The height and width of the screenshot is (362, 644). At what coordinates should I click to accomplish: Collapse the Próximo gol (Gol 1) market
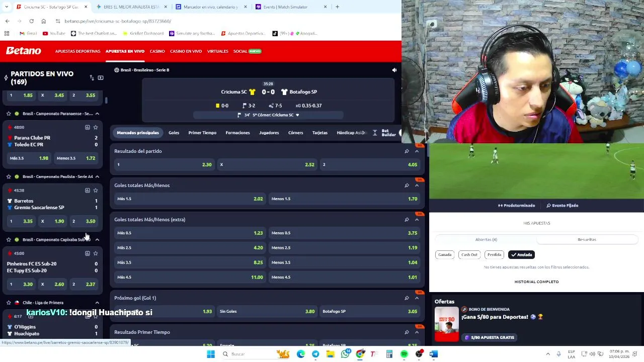(x=417, y=298)
